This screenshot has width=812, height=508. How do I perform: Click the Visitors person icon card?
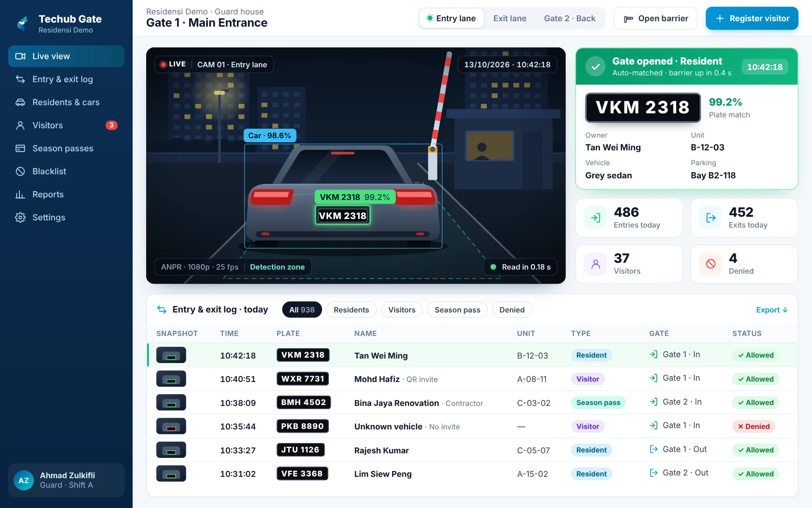pyautogui.click(x=595, y=264)
